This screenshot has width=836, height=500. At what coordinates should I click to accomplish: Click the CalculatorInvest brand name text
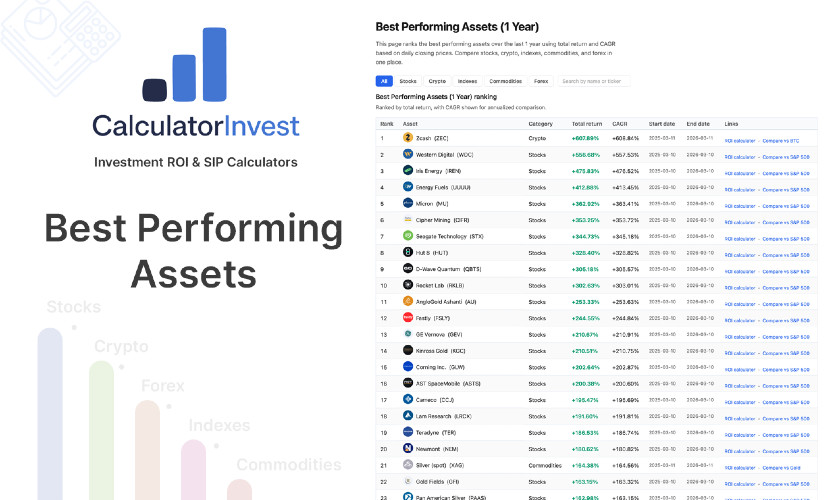(196, 126)
